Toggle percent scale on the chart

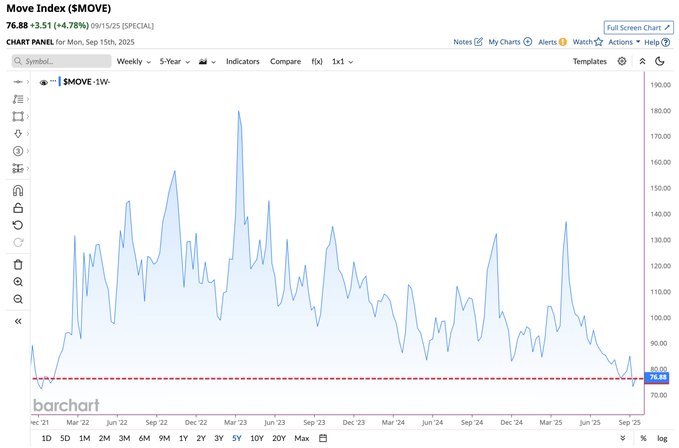coord(641,438)
